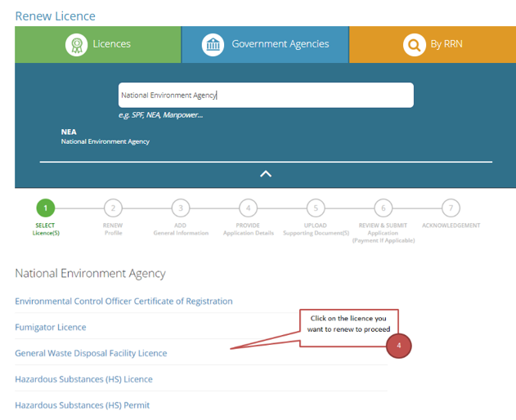This screenshot has width=516, height=420.
Task: Open the Licences tab
Action: (x=98, y=44)
